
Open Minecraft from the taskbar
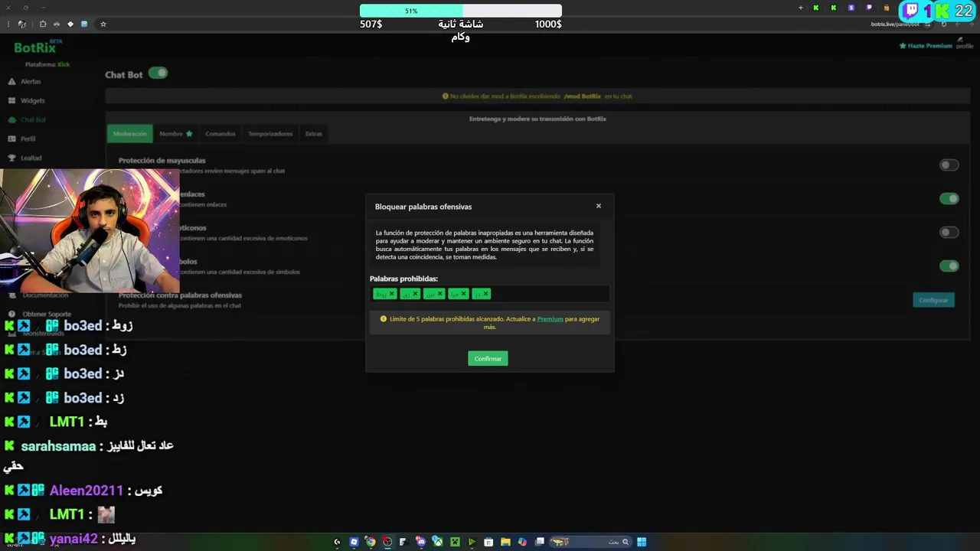tap(455, 542)
